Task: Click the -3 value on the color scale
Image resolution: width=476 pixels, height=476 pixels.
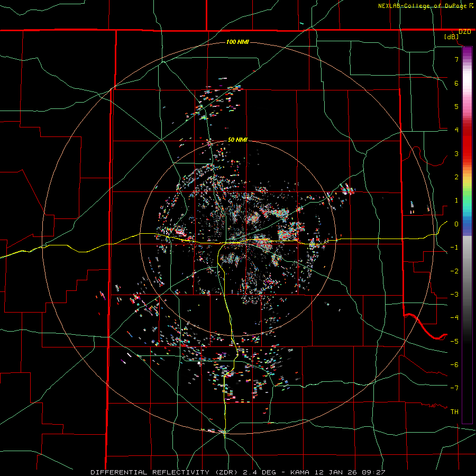Action: click(x=454, y=295)
